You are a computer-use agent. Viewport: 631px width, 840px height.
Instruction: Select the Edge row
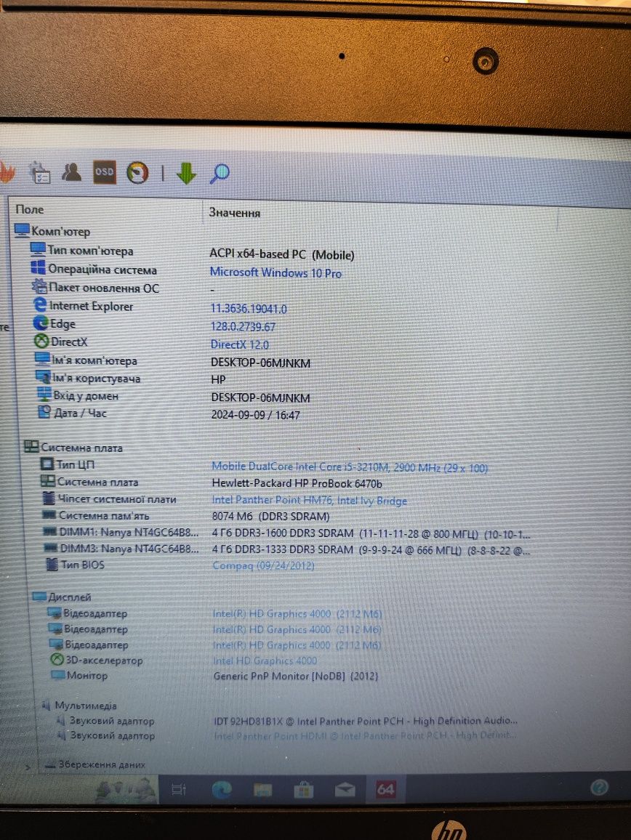click(54, 323)
